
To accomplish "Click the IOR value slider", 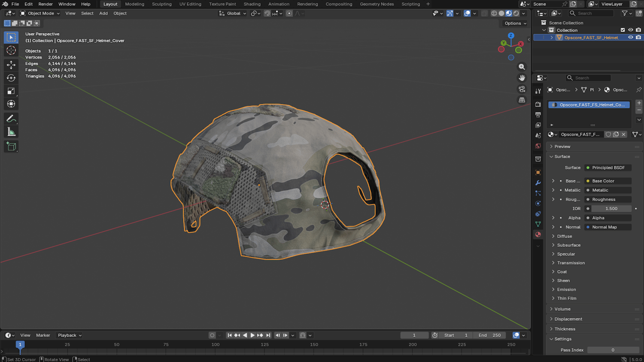I will coord(611,209).
